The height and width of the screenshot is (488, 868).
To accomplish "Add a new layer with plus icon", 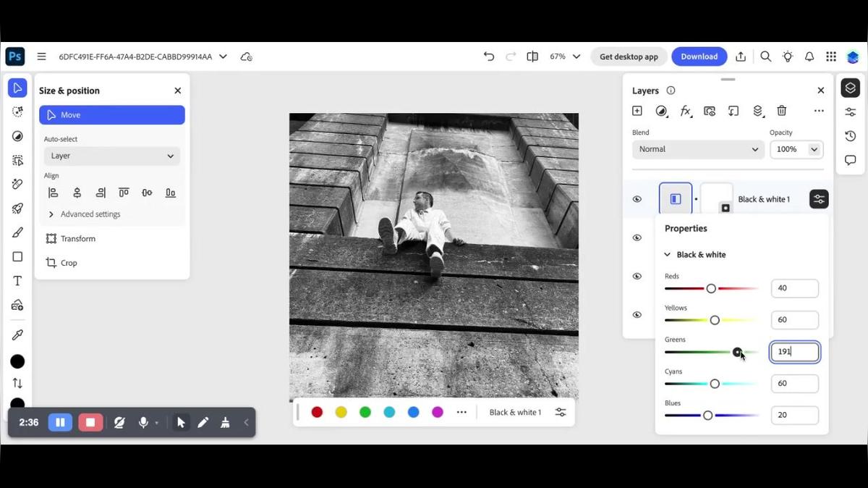I will click(x=637, y=111).
